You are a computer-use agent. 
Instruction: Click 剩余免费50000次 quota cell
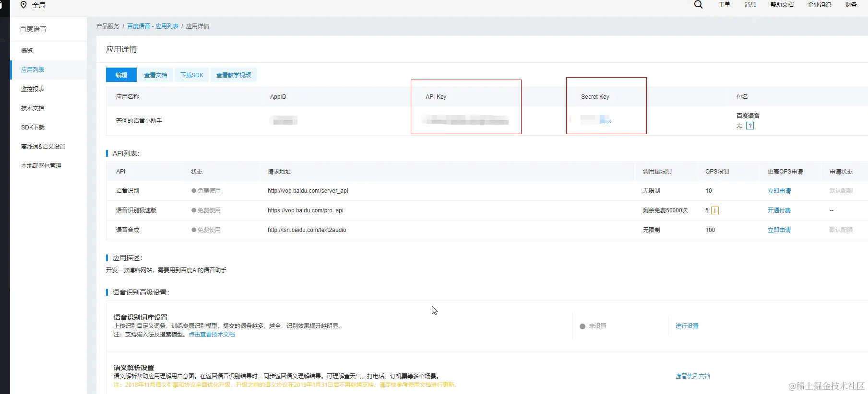point(666,210)
